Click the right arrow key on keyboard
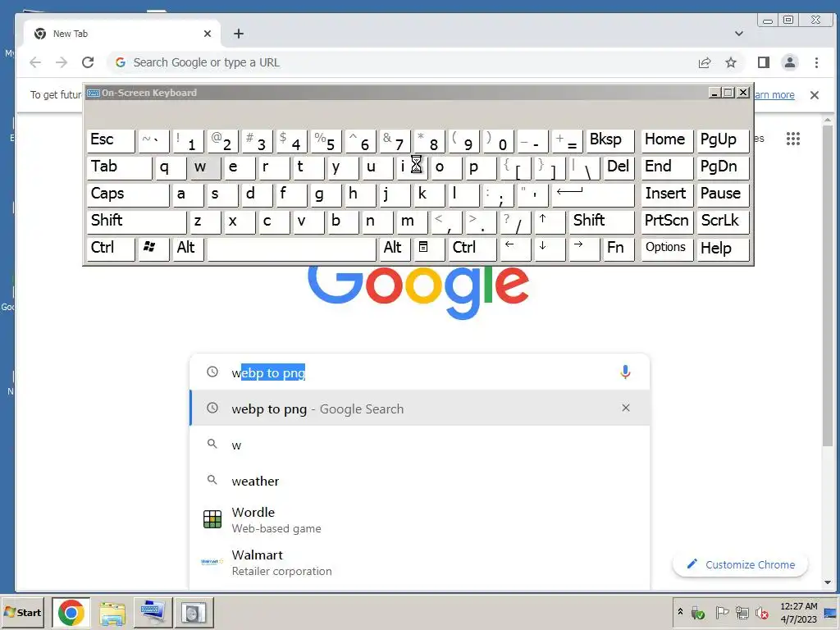Image resolution: width=840 pixels, height=630 pixels. pyautogui.click(x=583, y=248)
